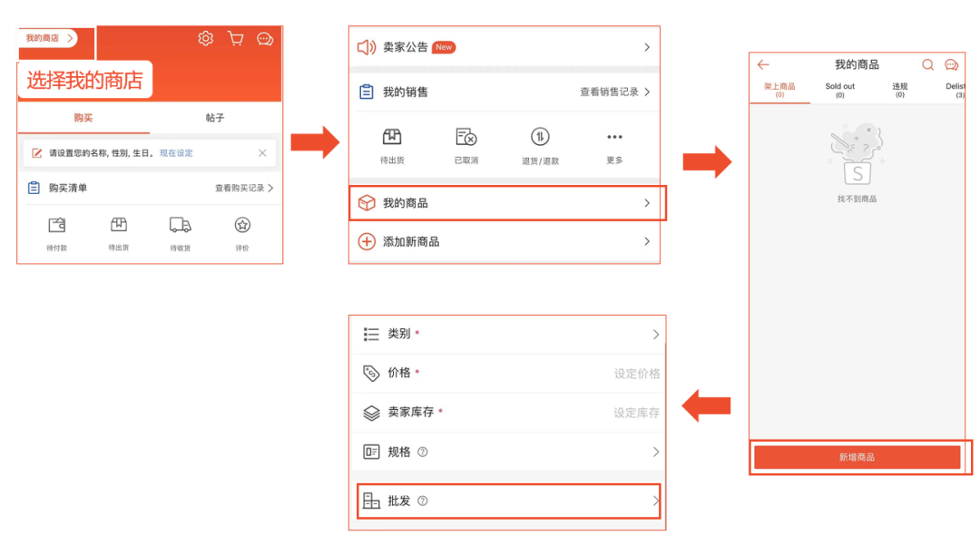
Task: Open the 更多 (more) ellipsis icon
Action: point(613,134)
